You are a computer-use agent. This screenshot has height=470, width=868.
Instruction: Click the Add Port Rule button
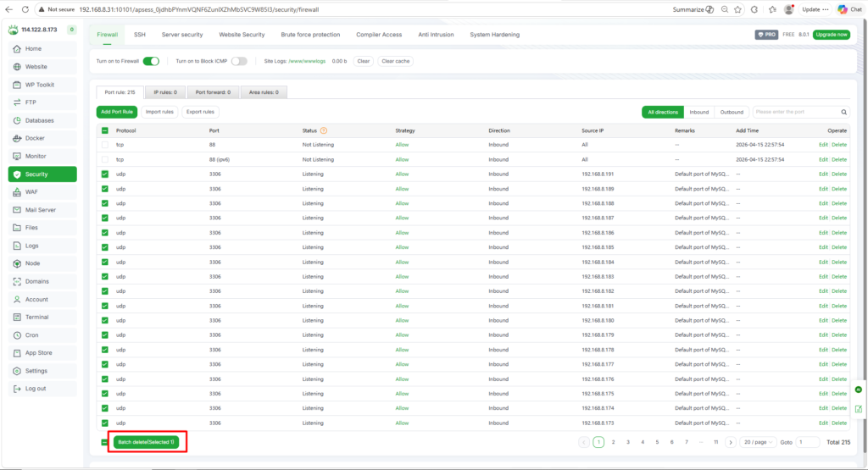point(117,112)
